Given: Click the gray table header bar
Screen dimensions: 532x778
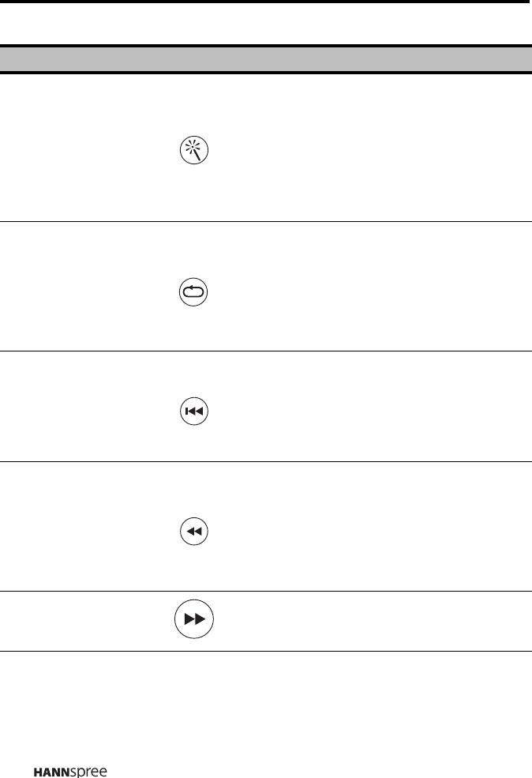Looking at the screenshot, I should click(x=265, y=59).
